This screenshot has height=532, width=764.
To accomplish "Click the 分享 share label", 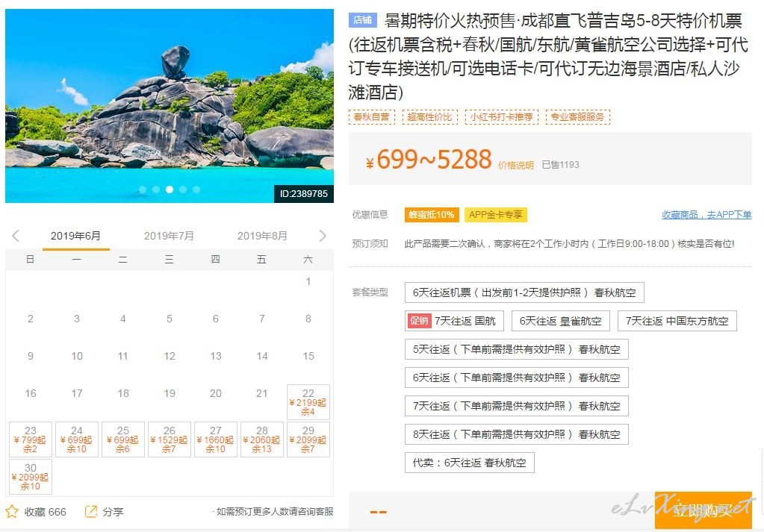I will tap(113, 512).
